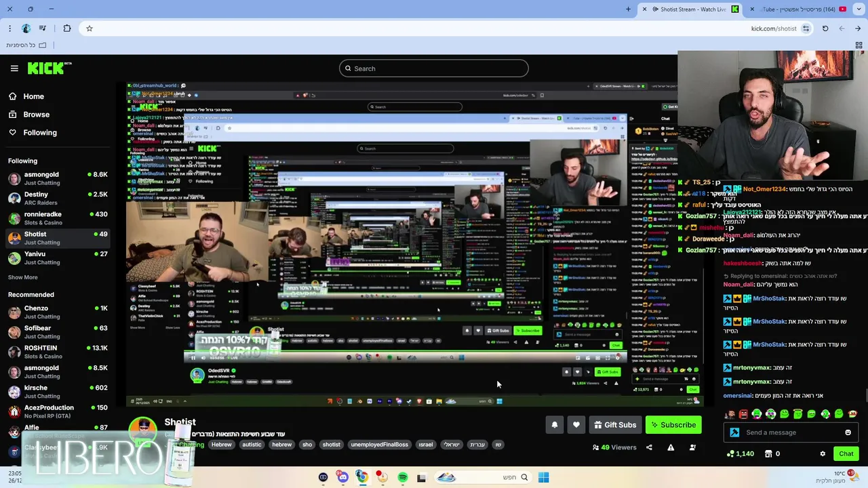868x488 pixels.
Task: Open the browser extensions puzzle icon
Action: (66, 28)
